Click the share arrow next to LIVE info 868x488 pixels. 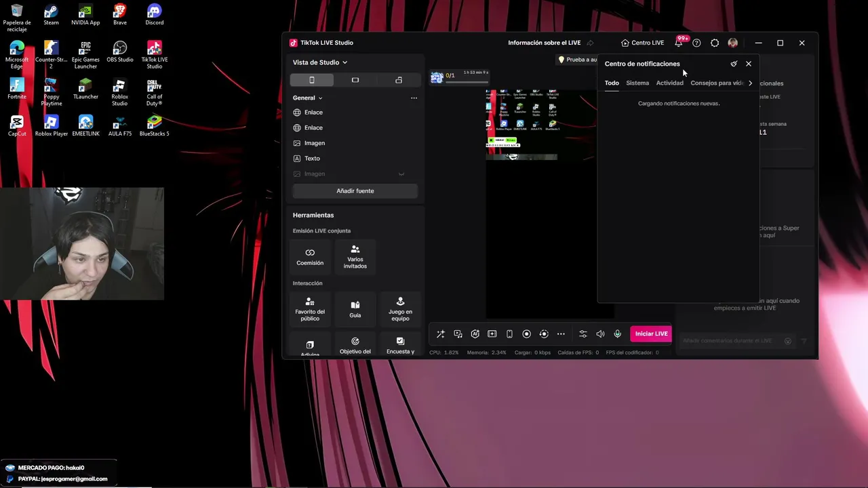590,43
